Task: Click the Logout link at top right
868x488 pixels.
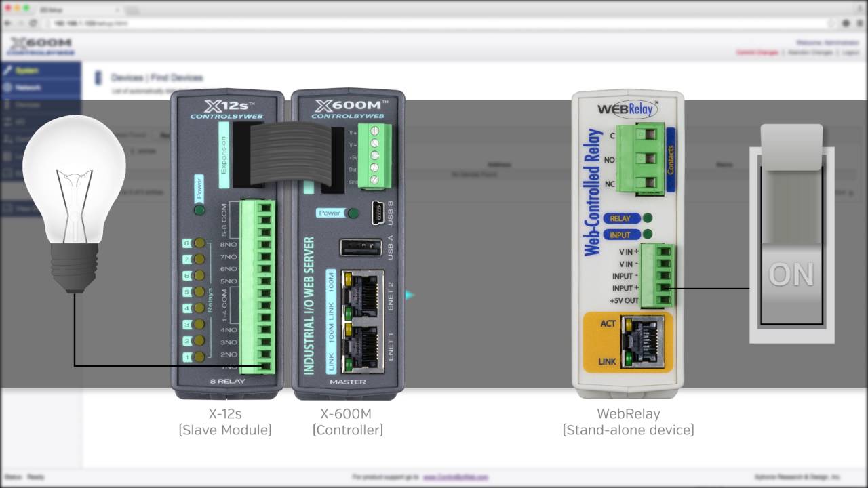Action: 850,52
